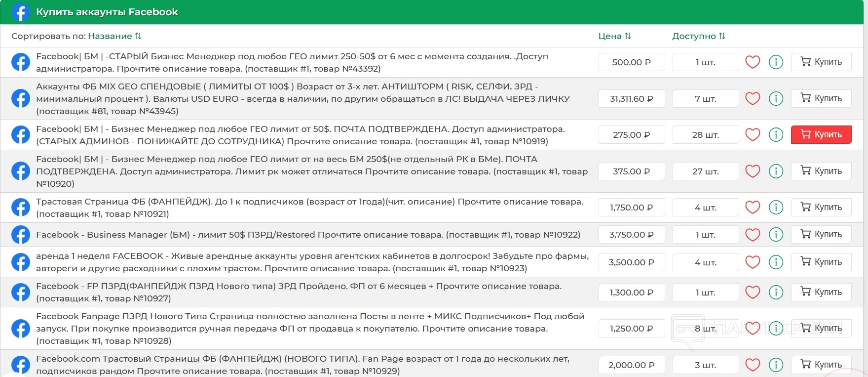868x377 pixels.
Task: Open the product №10919 title link
Action: [x=301, y=135]
